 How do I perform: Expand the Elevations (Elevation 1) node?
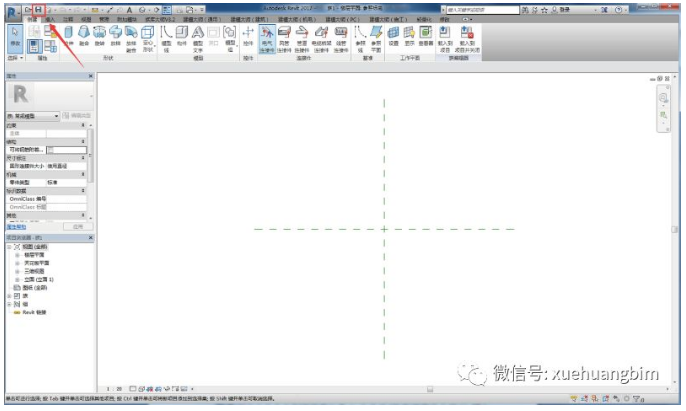click(18, 279)
